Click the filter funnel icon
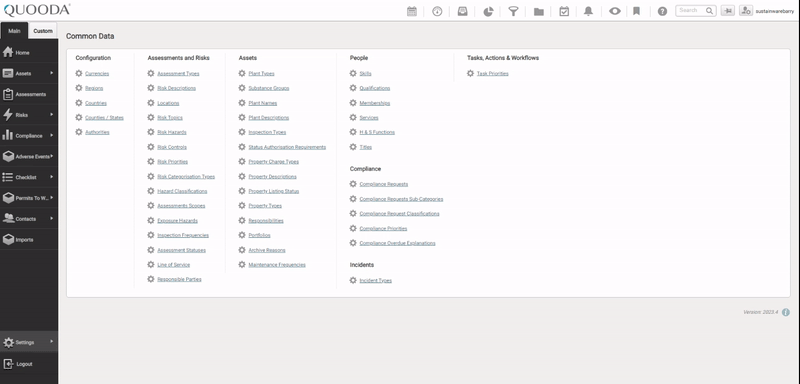 (x=513, y=11)
